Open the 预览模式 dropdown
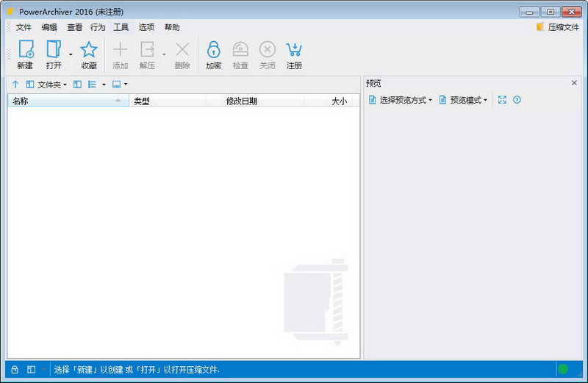The height and width of the screenshot is (383, 588). pos(463,100)
